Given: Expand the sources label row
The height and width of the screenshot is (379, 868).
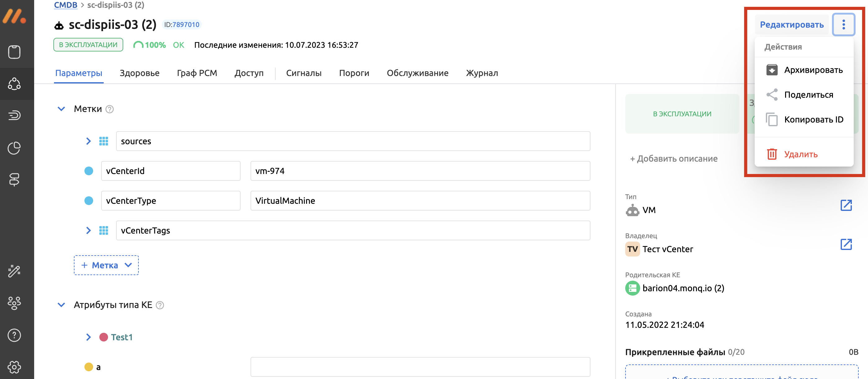Looking at the screenshot, I should coord(88,141).
